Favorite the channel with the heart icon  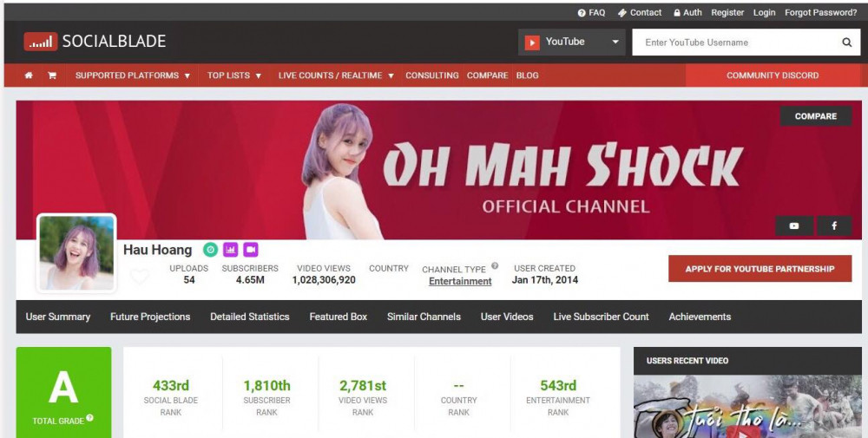[140, 277]
